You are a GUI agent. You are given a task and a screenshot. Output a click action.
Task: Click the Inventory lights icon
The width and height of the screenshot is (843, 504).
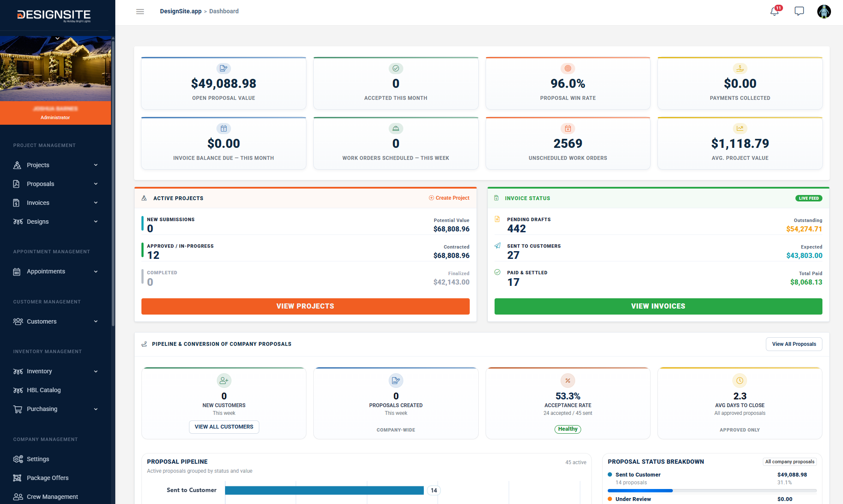tap(18, 371)
